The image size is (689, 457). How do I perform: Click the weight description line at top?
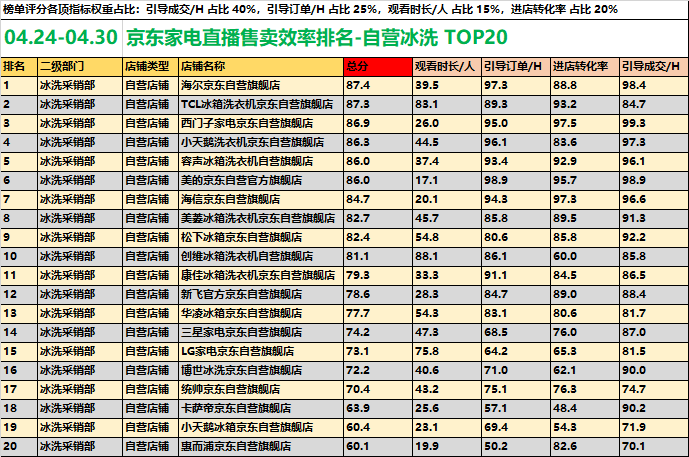point(310,9)
